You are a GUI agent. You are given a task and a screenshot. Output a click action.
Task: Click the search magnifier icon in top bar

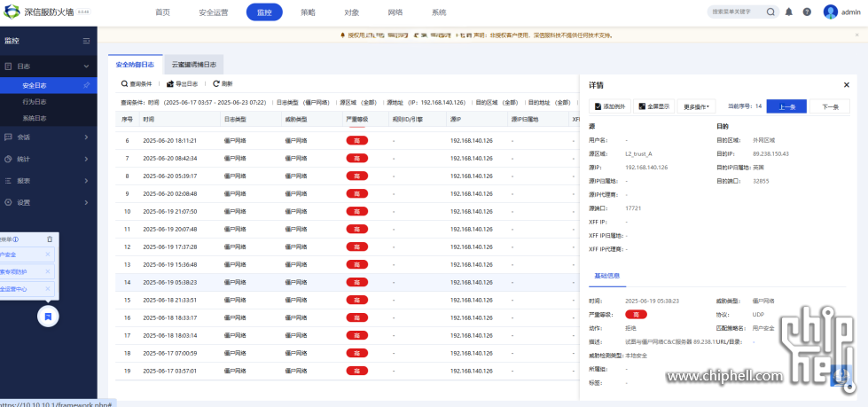pyautogui.click(x=770, y=12)
